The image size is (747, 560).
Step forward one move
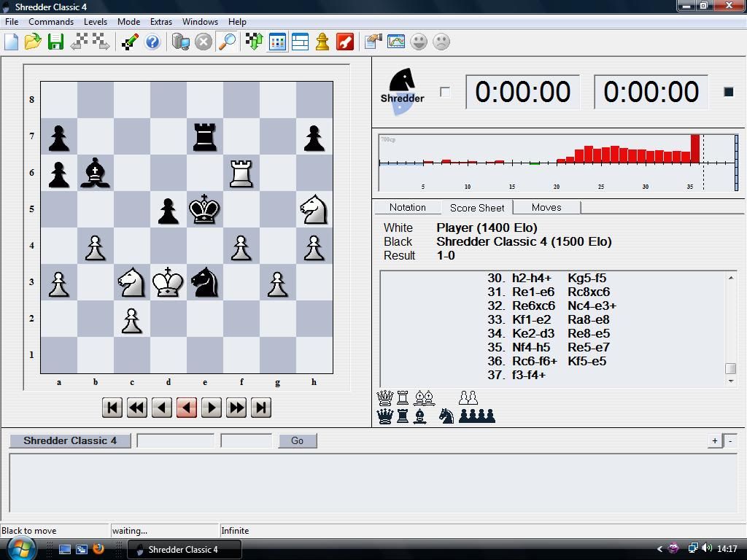212,408
